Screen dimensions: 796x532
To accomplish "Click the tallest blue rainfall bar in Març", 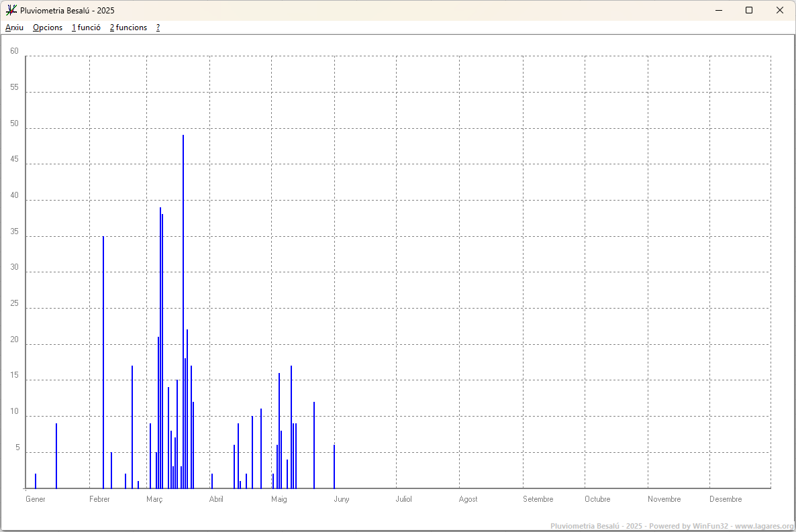I will [183, 312].
